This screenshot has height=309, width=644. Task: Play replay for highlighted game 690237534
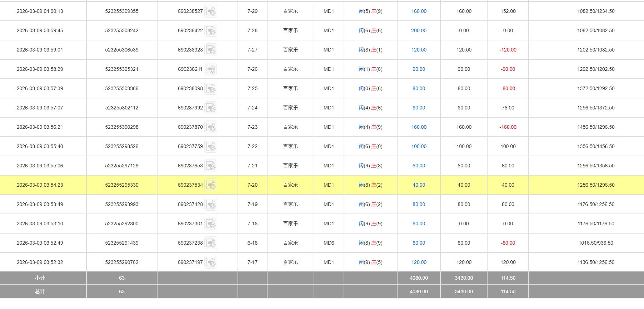[x=211, y=185]
